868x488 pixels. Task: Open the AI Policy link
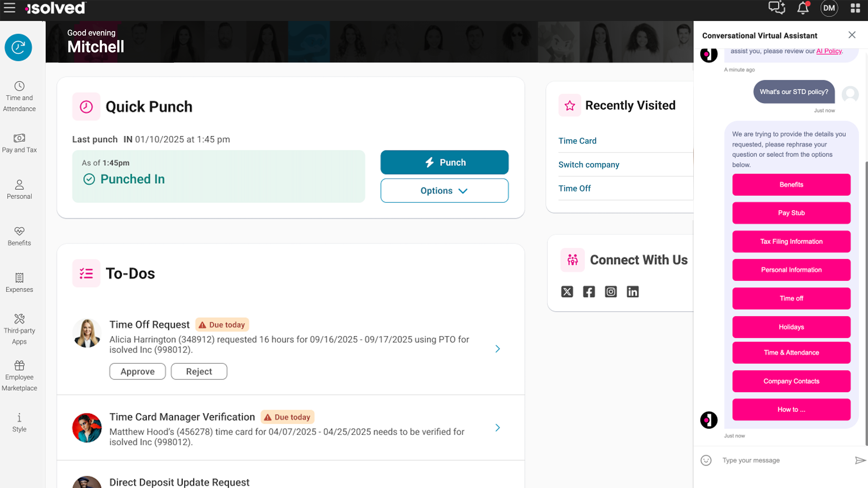(829, 51)
